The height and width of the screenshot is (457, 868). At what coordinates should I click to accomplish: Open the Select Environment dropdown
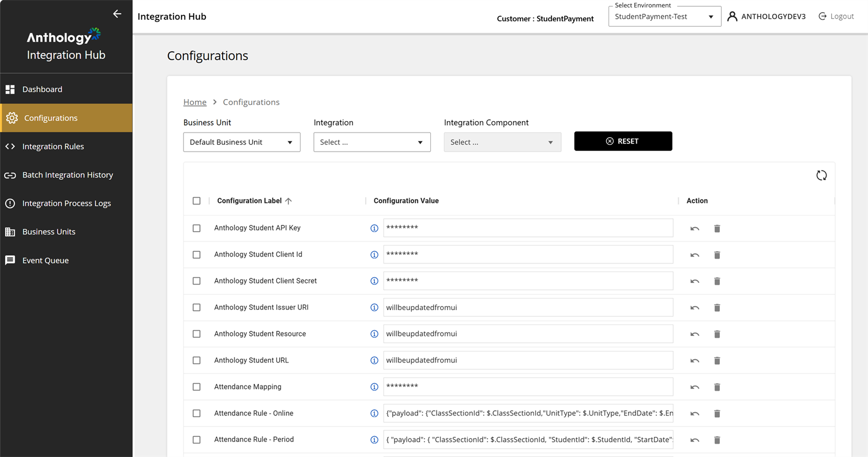pyautogui.click(x=664, y=17)
